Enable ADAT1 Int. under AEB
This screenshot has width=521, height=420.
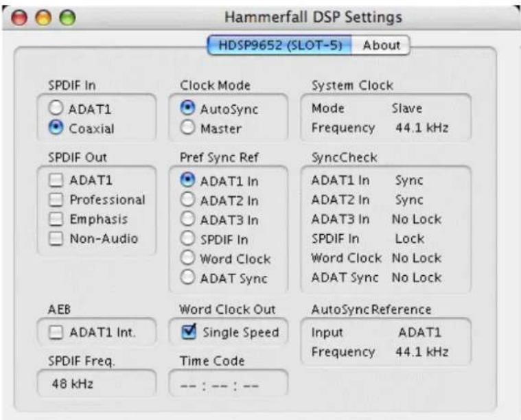point(56,332)
